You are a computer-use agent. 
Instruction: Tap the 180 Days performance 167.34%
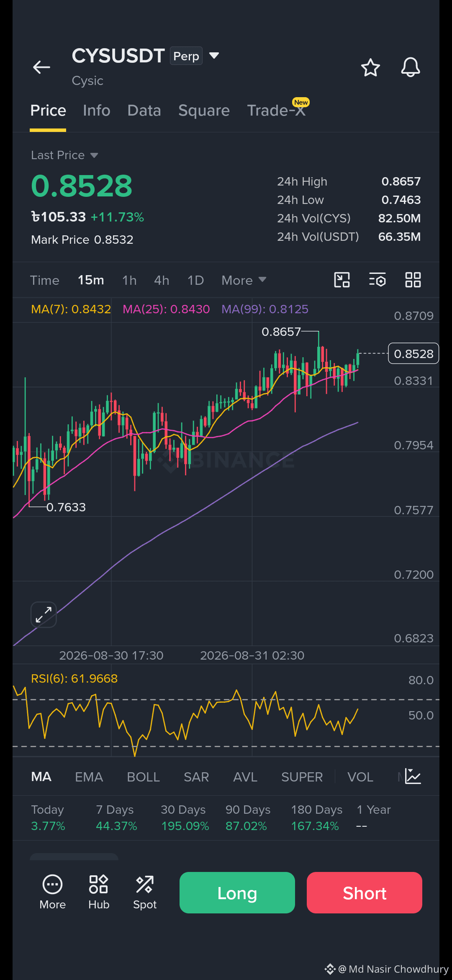pyautogui.click(x=315, y=826)
